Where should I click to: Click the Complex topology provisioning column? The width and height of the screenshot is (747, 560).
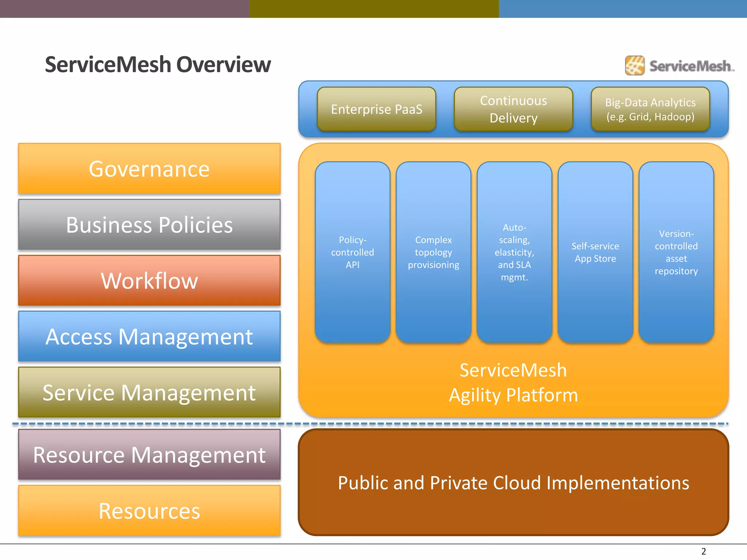[433, 252]
